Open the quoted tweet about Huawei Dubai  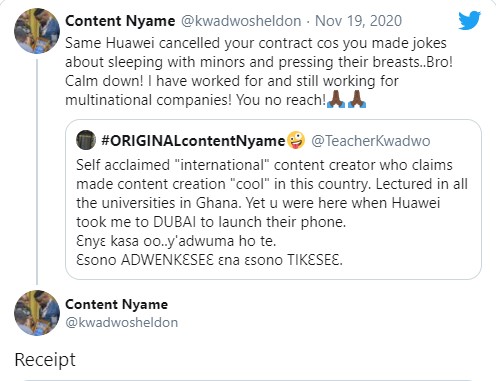coord(273,199)
